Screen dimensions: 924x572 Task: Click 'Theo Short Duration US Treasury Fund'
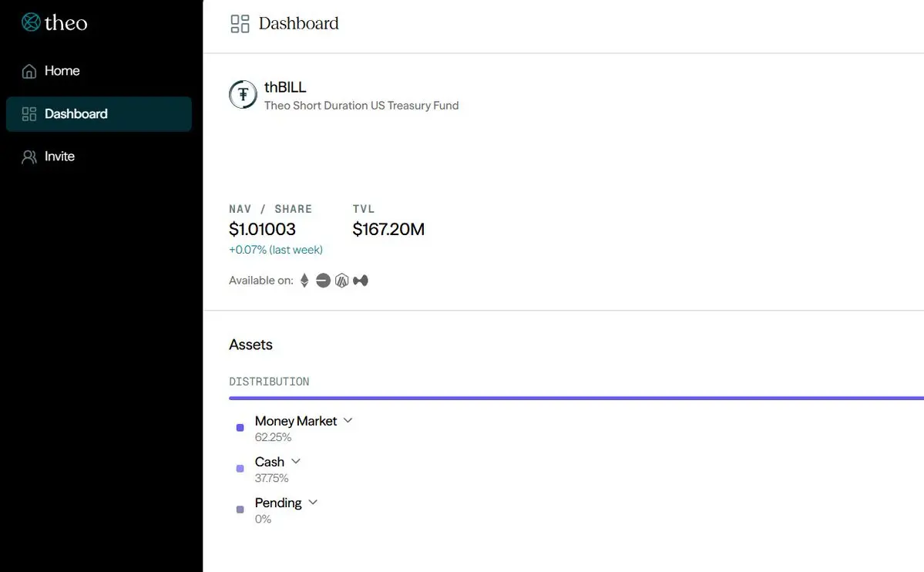point(361,106)
